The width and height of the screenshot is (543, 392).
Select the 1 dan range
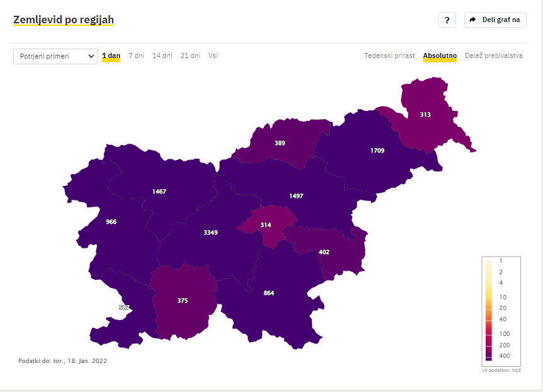tap(111, 56)
